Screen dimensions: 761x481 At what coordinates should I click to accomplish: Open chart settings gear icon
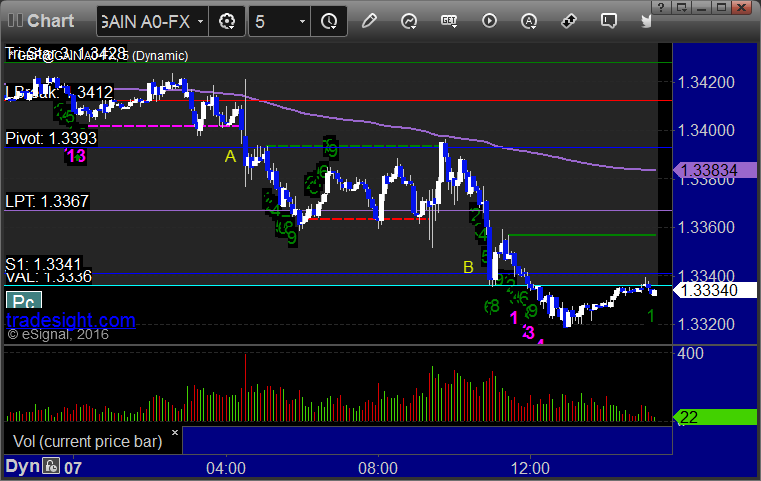[227, 21]
